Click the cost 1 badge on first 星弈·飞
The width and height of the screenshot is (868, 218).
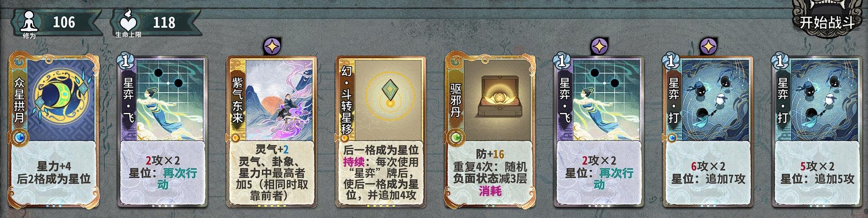click(x=125, y=61)
